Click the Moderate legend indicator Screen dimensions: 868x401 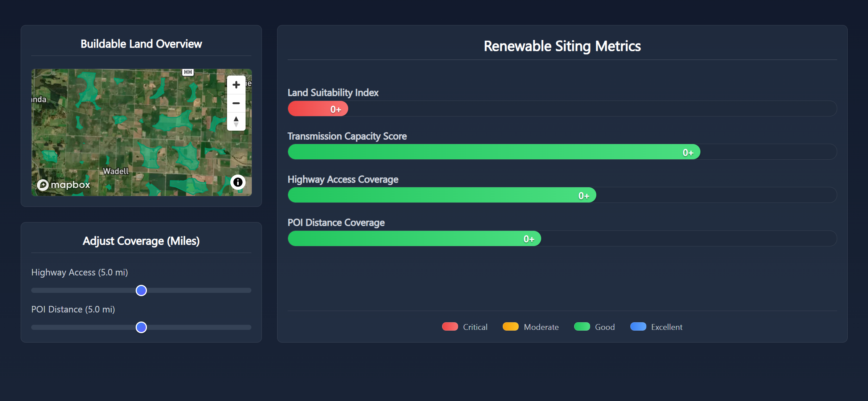pos(510,327)
